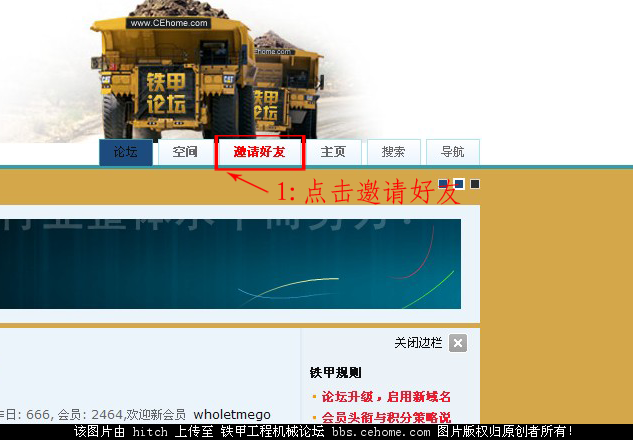The height and width of the screenshot is (440, 633).
Task: Select the dark third banner slide indicator
Action: point(475,184)
